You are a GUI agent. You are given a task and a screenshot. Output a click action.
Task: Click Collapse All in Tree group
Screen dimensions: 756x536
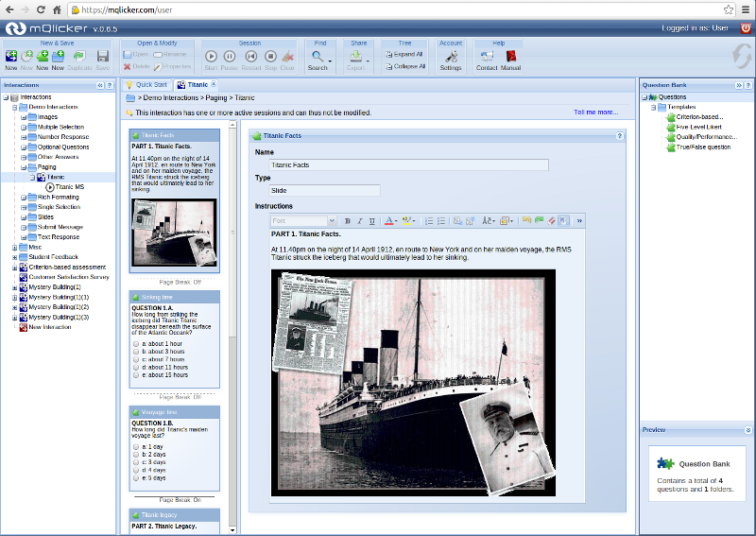click(x=405, y=66)
